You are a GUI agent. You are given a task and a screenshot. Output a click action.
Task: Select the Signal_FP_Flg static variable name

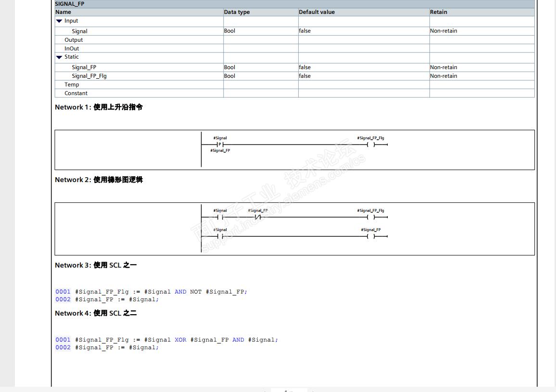pyautogui.click(x=89, y=76)
